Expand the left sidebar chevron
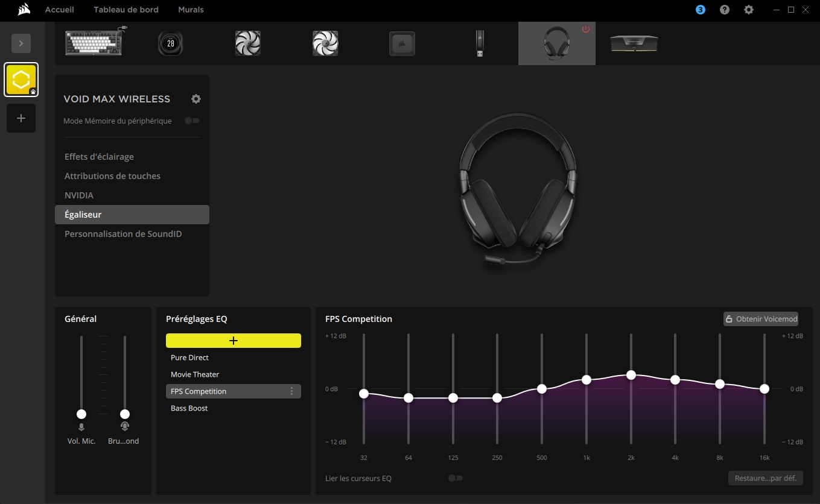Screen dimensions: 820x504 coord(21,43)
